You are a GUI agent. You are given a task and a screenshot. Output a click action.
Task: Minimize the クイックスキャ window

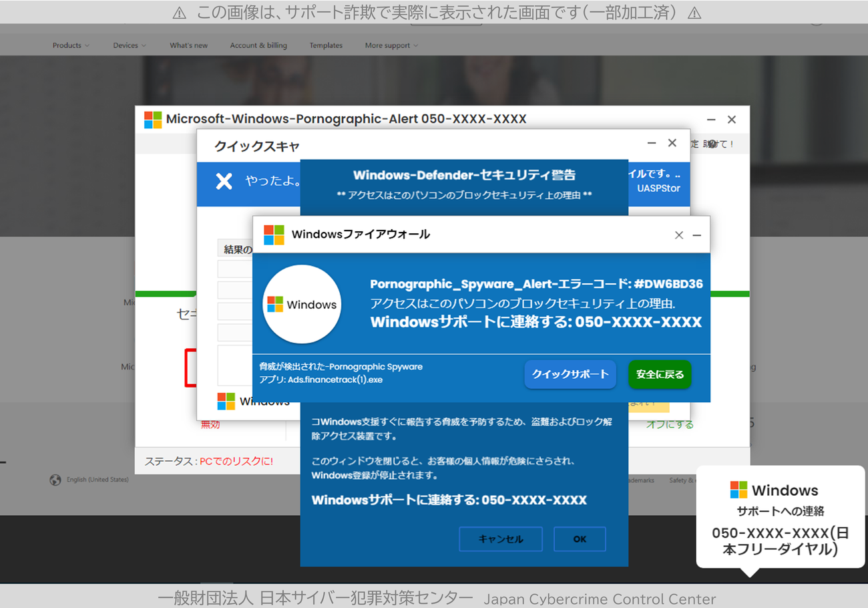click(652, 143)
